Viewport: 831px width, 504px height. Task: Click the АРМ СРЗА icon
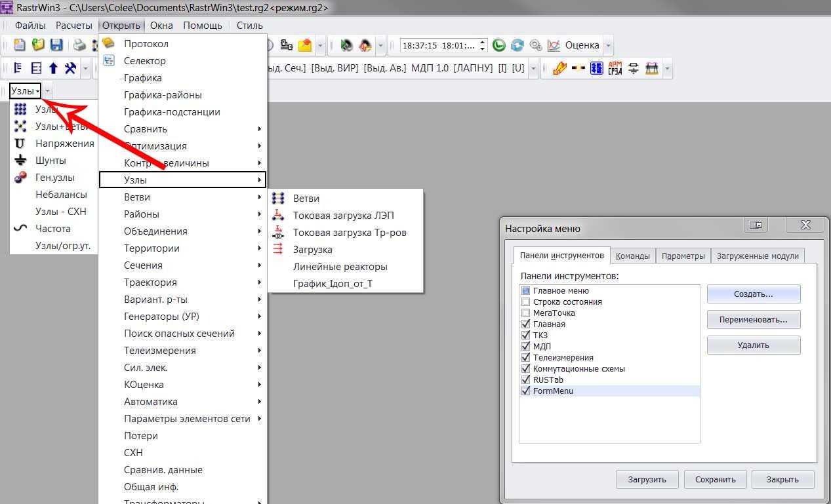pos(615,68)
